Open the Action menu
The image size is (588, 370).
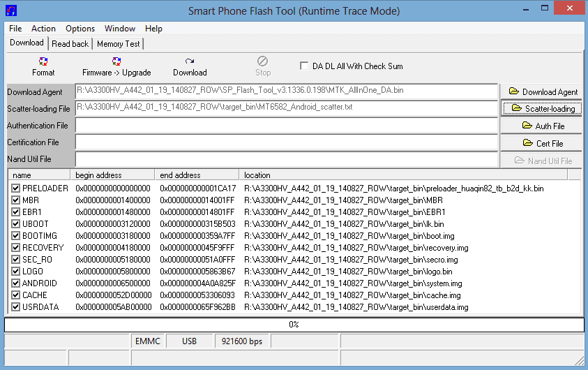[x=43, y=29]
